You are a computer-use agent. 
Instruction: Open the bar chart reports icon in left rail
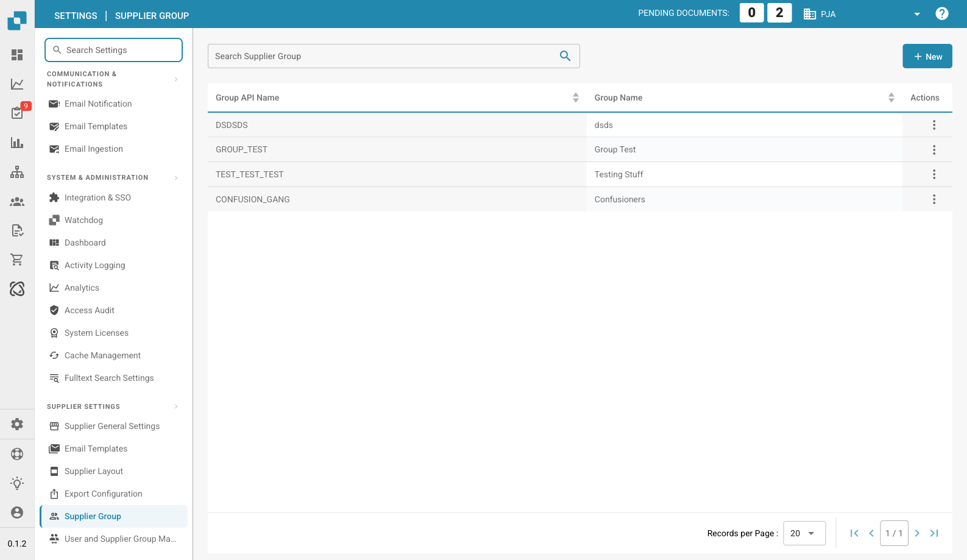[x=17, y=143]
